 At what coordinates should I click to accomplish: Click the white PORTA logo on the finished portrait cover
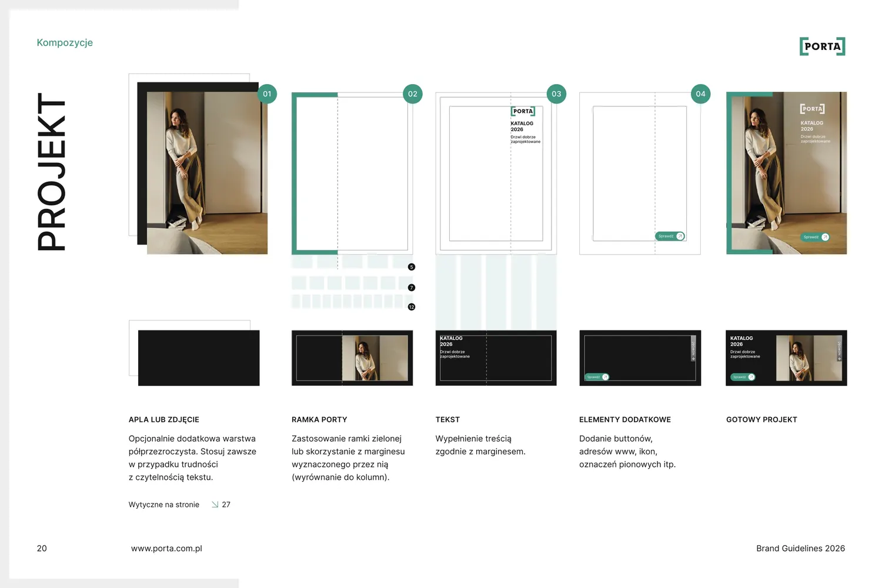point(812,109)
